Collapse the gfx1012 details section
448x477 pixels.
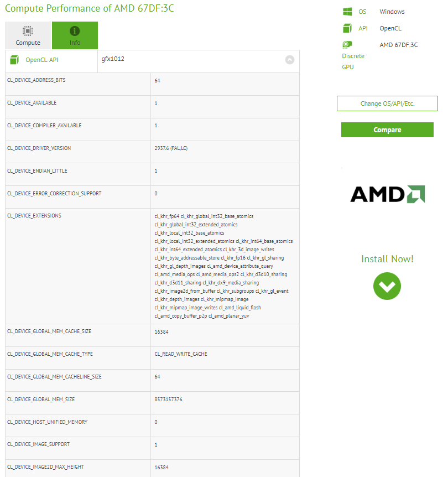(x=290, y=60)
